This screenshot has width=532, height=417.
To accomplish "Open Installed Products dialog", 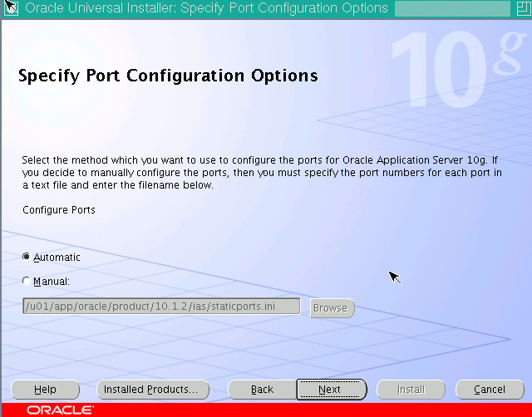I will click(x=153, y=390).
